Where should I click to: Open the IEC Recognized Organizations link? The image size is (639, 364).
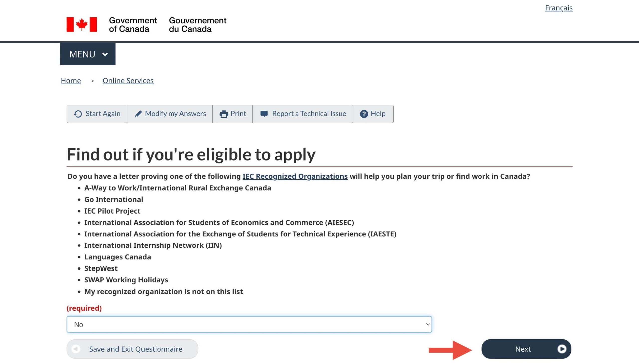pos(295,176)
